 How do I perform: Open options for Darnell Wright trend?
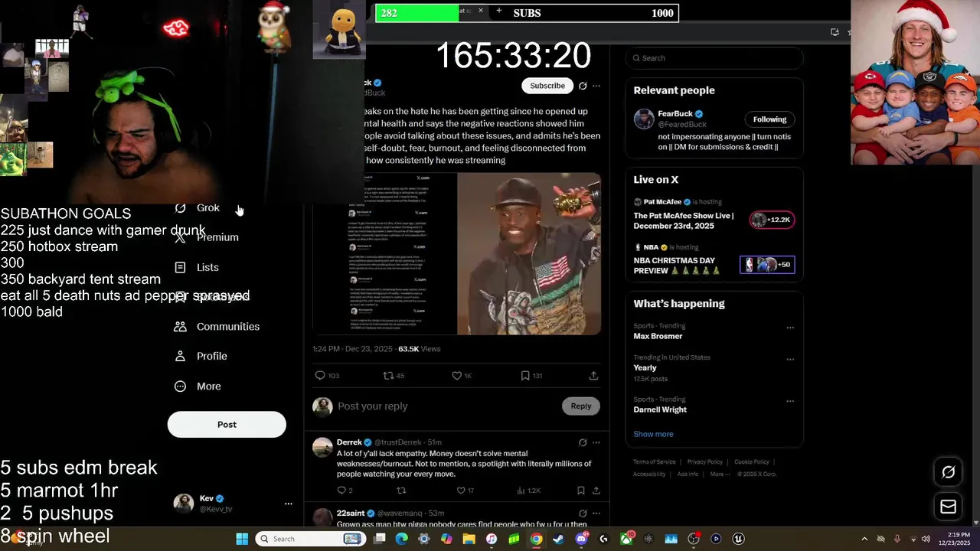790,401
